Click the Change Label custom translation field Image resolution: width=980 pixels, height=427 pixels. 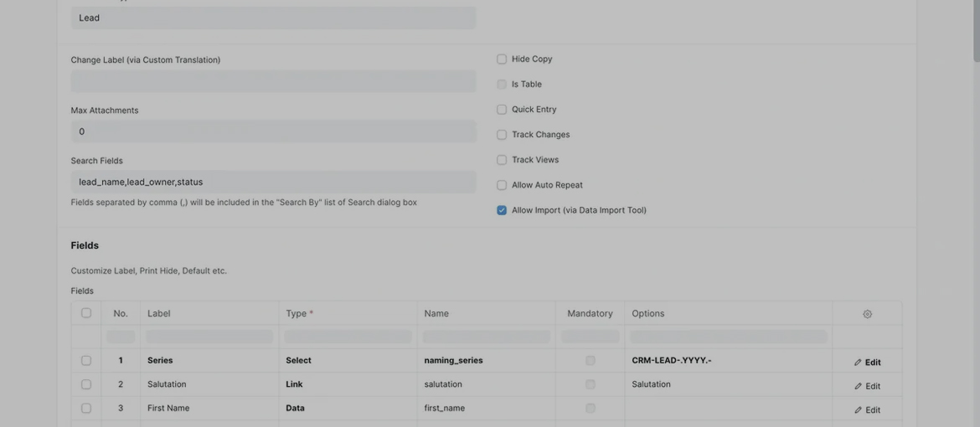273,81
